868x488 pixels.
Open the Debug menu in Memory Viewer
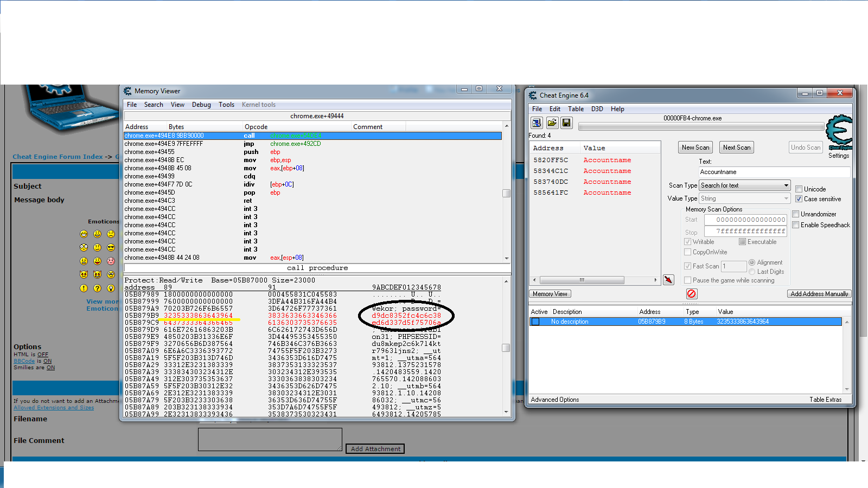(x=201, y=105)
